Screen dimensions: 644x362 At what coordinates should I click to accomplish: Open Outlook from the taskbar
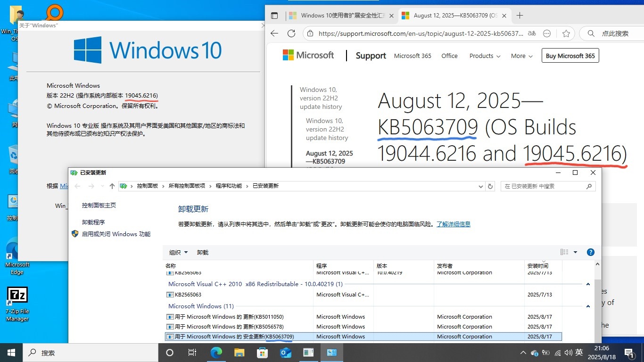tap(285, 353)
